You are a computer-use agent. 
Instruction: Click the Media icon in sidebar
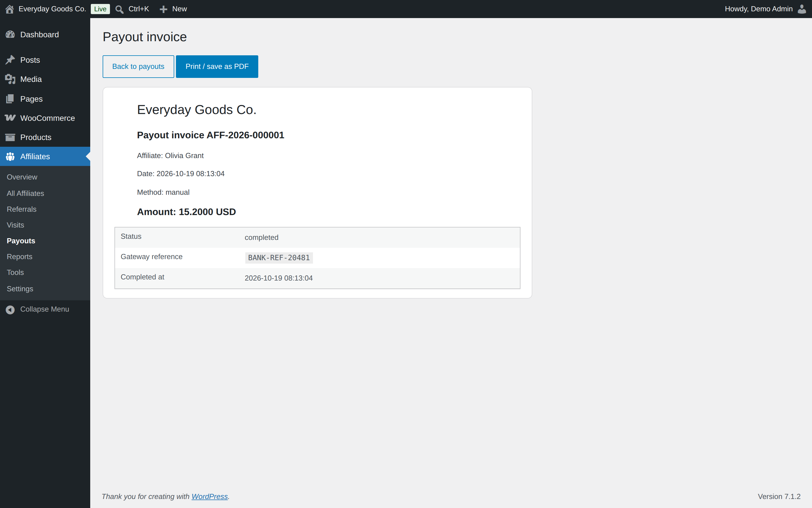pos(10,79)
